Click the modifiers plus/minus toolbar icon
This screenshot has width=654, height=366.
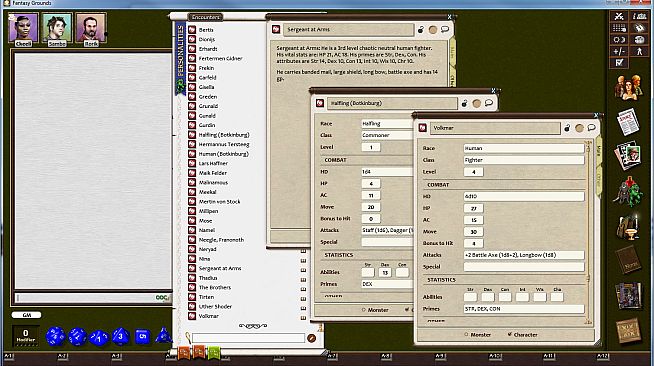pos(619,51)
